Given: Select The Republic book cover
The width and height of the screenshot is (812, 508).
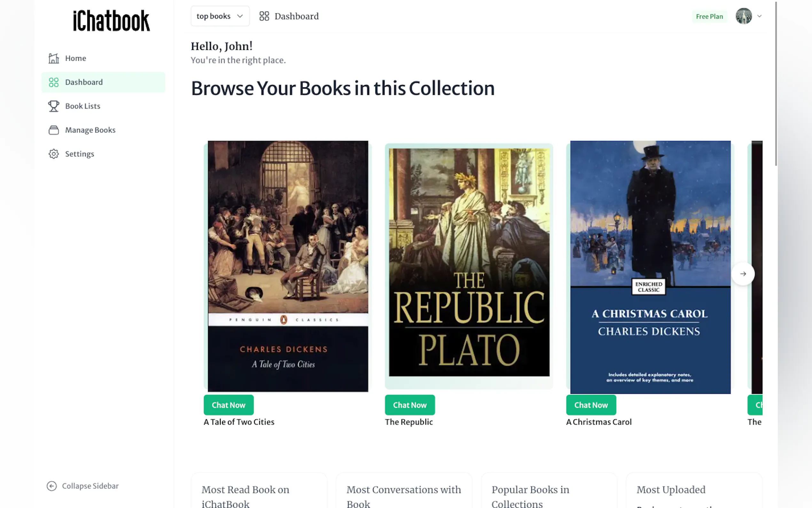Looking at the screenshot, I should pos(469,262).
